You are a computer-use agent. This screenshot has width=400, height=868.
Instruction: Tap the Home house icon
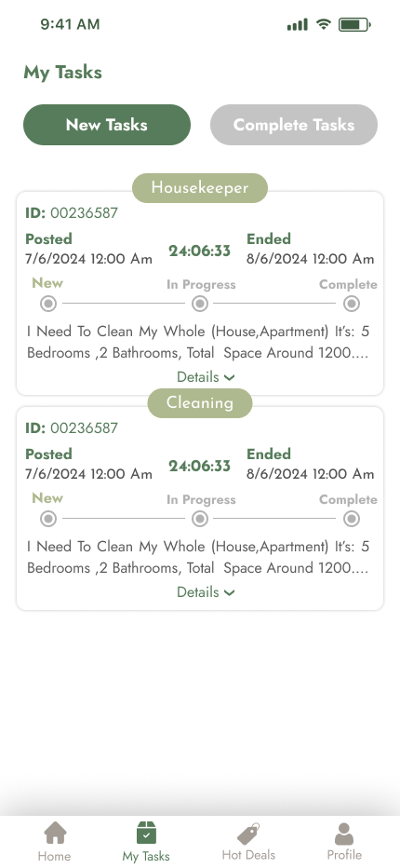[x=55, y=833]
